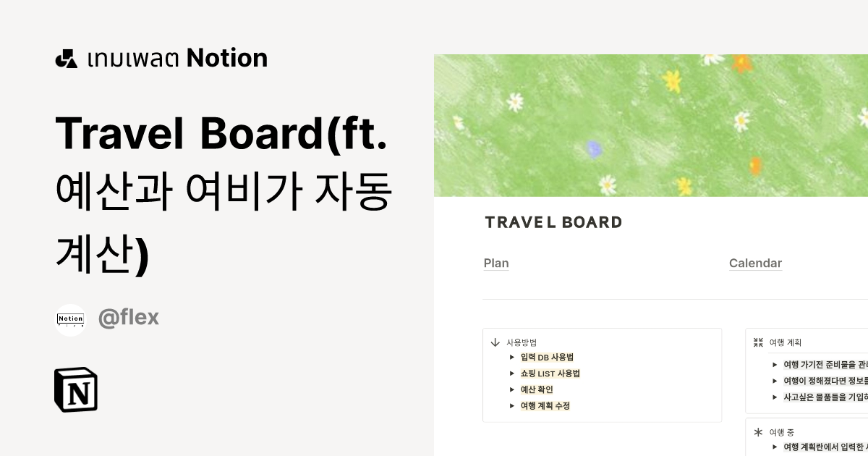The image size is (868, 456).
Task: Click the down arrow icon in the 사용방법 callout
Action: click(x=495, y=342)
